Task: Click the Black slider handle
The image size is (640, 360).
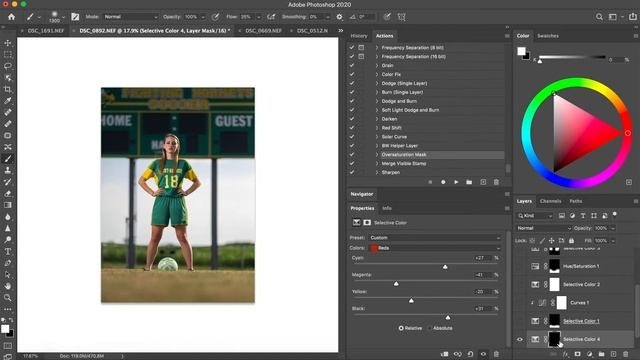Action: tap(448, 317)
